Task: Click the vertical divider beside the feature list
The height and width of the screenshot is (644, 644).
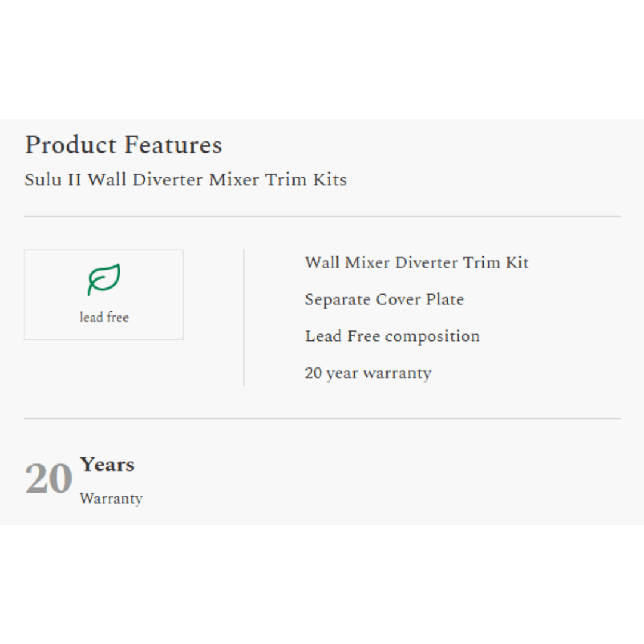Action: click(244, 317)
